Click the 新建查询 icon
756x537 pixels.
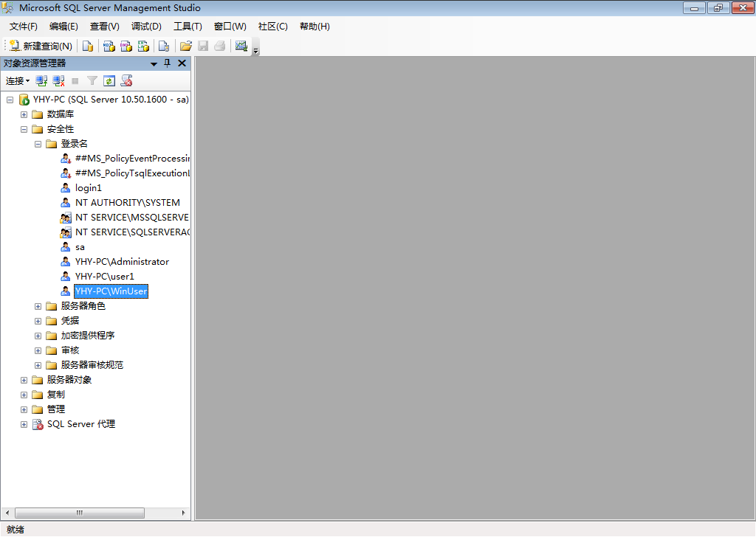[x=15, y=46]
